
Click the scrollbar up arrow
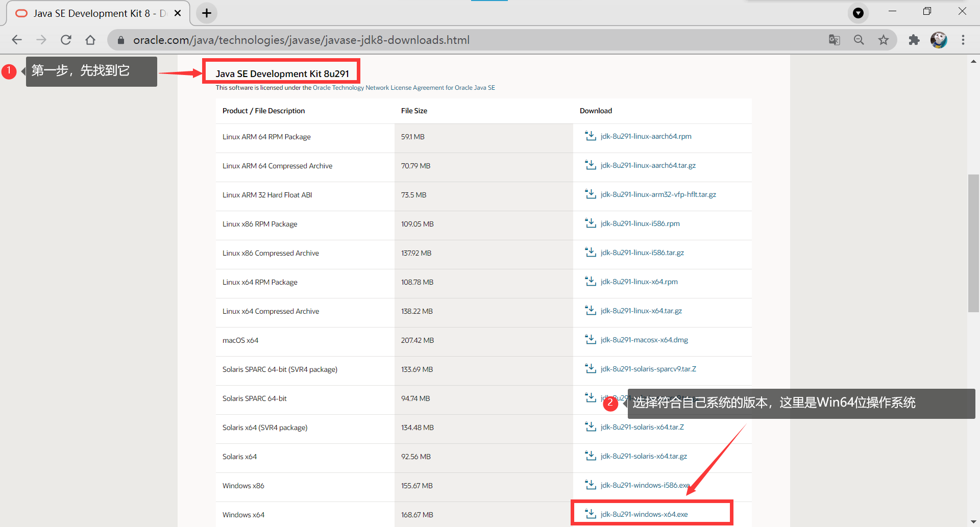click(x=973, y=61)
